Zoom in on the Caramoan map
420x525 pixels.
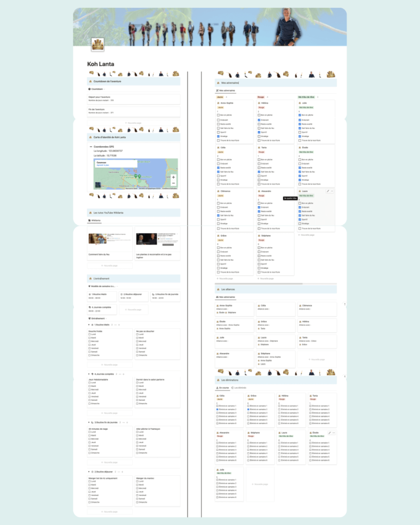[173, 177]
